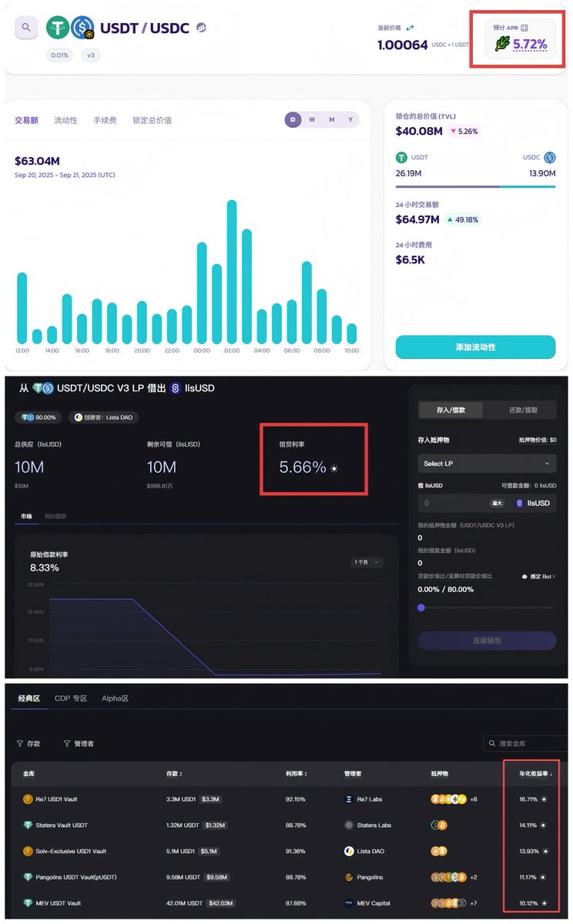Click the 创建者: Lista DAO badge

[103, 417]
